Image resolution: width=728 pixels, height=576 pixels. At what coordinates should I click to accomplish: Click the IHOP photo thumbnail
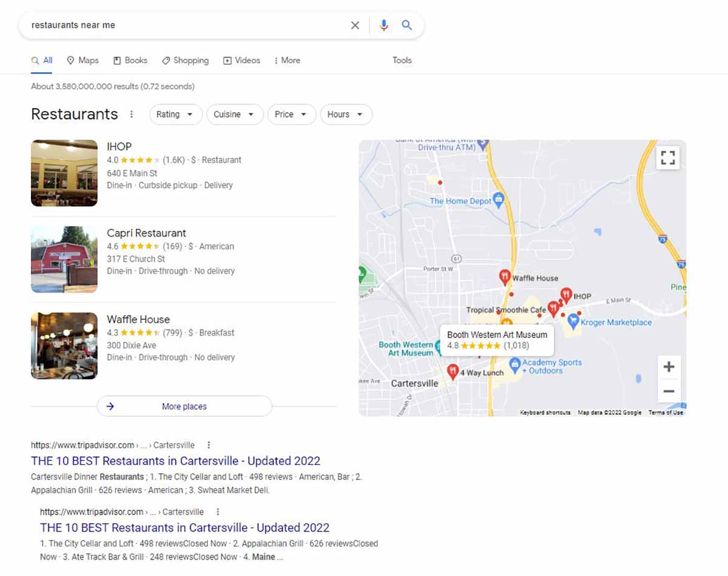pyautogui.click(x=64, y=173)
